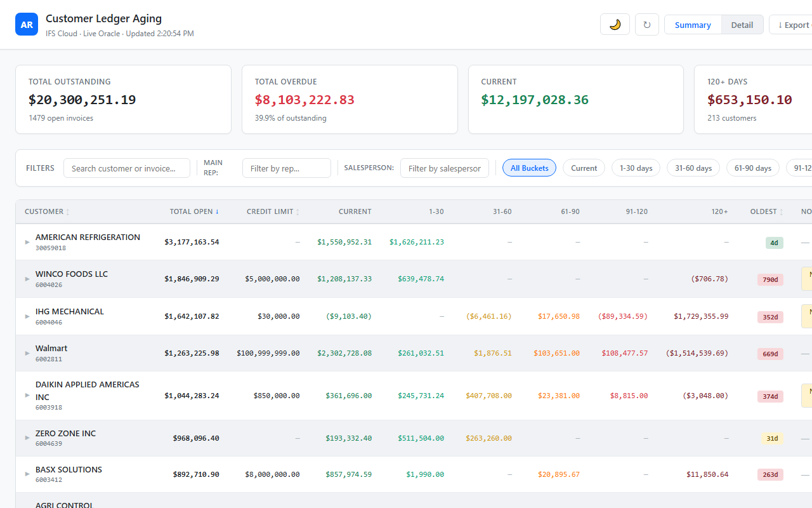Viewport: 812px width, 508px height.
Task: Expand the AMERICAN REFRIGERATION row
Action: (x=27, y=242)
